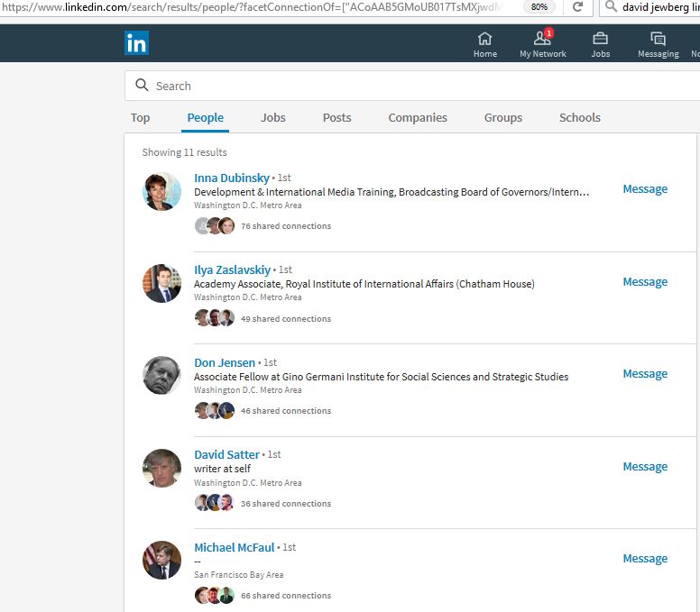Click Chatham House Academy Associate headline
Image resolution: width=700 pixels, height=612 pixels.
[x=364, y=284]
